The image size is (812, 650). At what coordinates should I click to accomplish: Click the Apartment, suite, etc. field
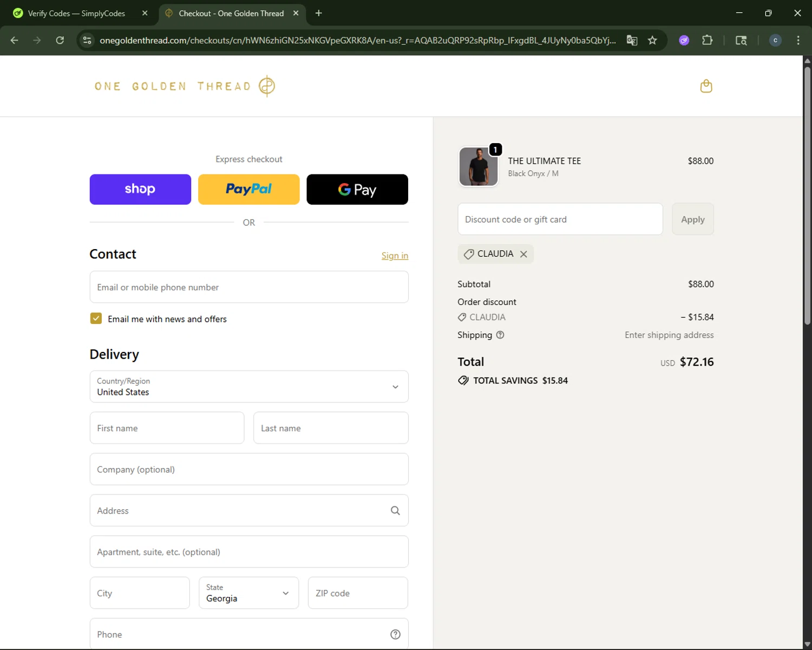(x=249, y=551)
